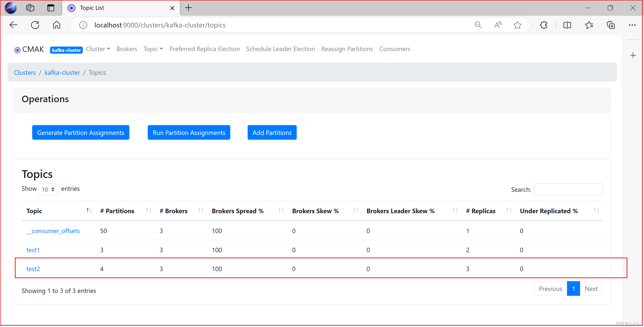Viewport: 644px width, 327px height.
Task: Open the Brokers menu item
Action: point(127,49)
